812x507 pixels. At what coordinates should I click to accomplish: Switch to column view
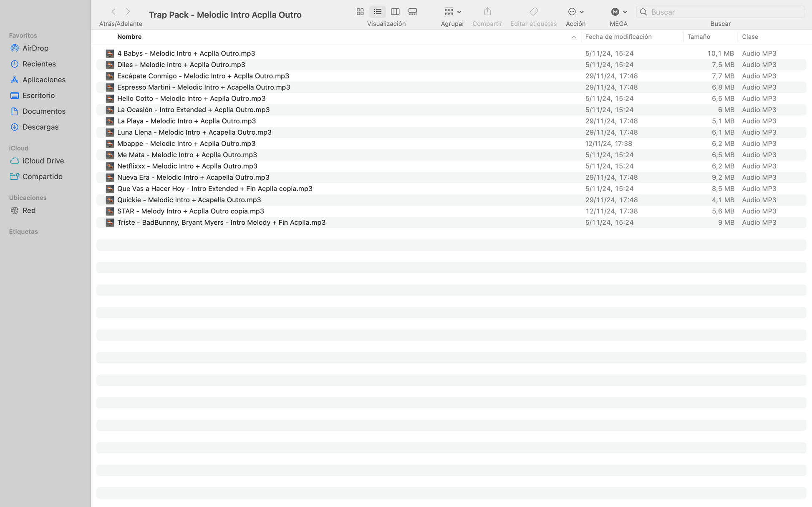tap(395, 12)
